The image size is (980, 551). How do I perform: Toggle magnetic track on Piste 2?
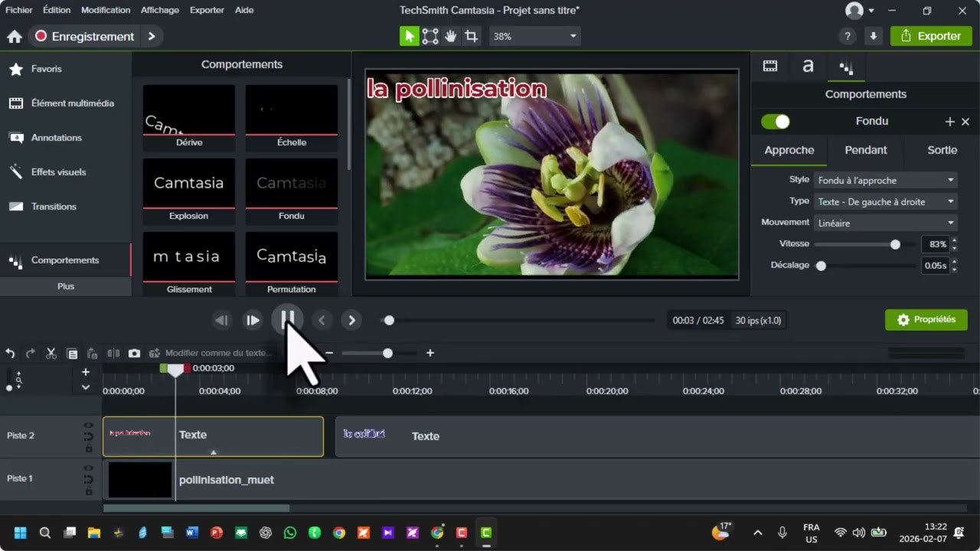point(89,437)
